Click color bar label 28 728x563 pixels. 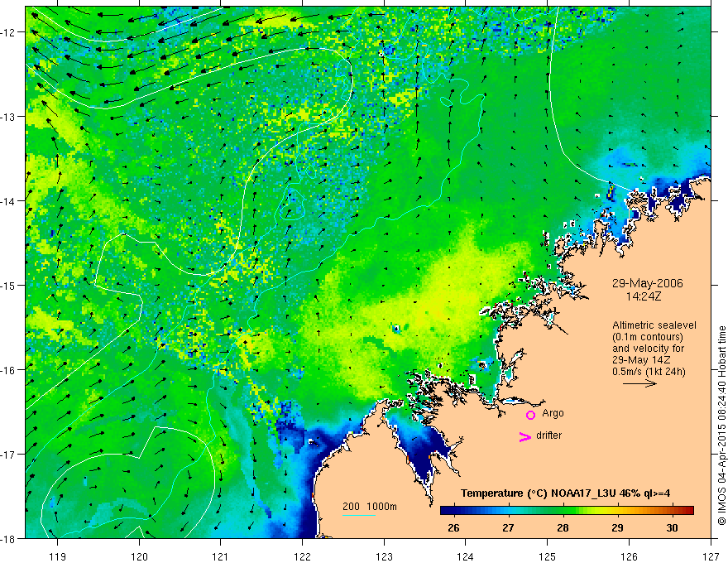[563, 527]
